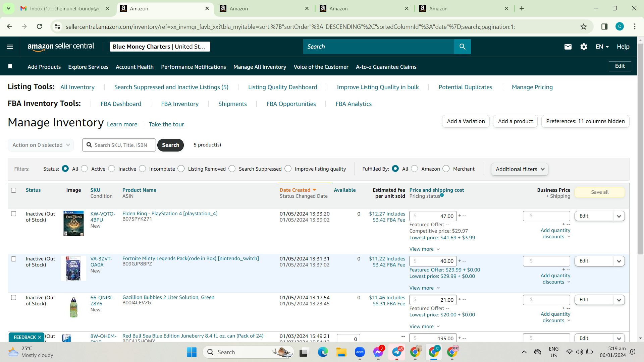Close the FEEDBACK widget with the X

[40, 337]
